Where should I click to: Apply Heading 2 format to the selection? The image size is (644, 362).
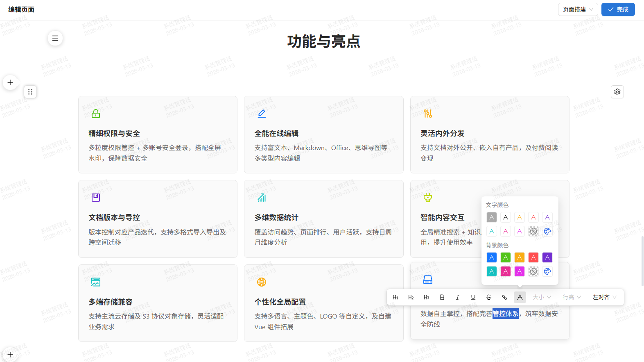pos(411,297)
